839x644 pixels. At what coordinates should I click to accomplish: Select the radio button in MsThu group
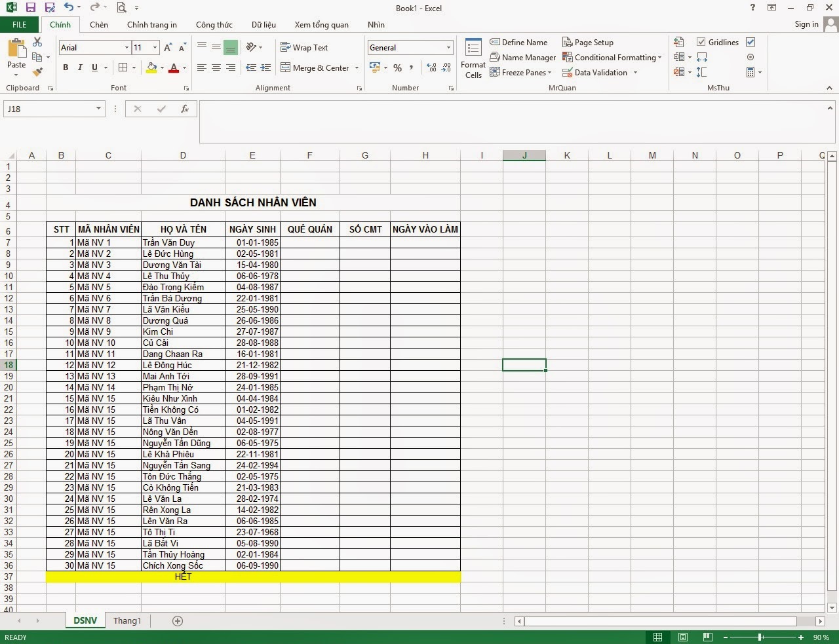coord(751,57)
